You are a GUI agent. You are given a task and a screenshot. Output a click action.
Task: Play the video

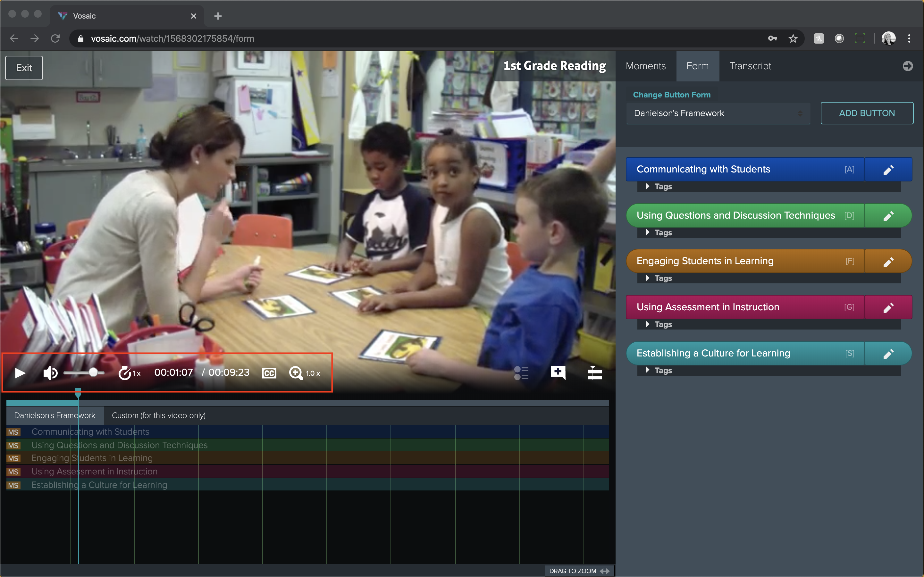pos(20,373)
